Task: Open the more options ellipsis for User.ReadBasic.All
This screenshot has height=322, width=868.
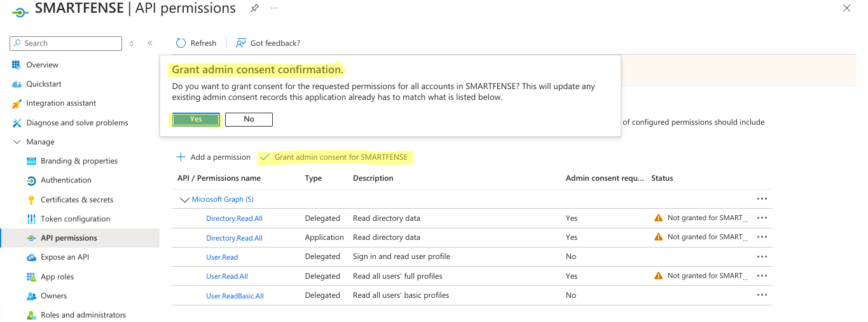Action: pyautogui.click(x=762, y=295)
